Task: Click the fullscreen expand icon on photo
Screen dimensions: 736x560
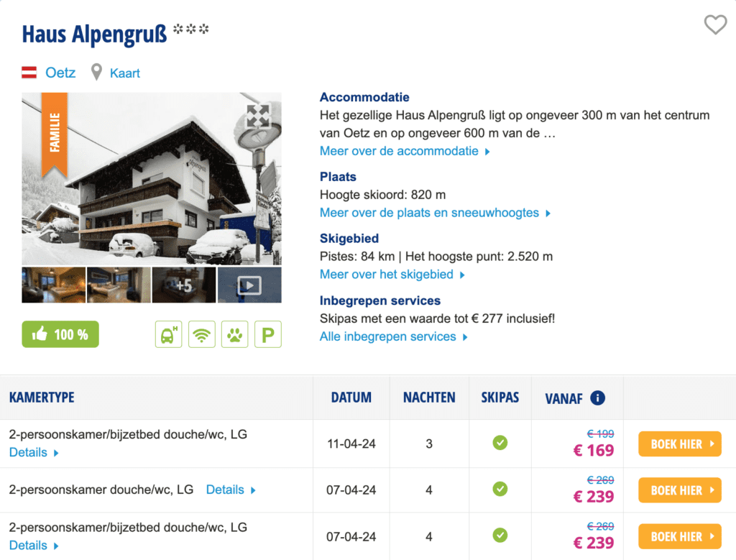Action: tap(258, 116)
